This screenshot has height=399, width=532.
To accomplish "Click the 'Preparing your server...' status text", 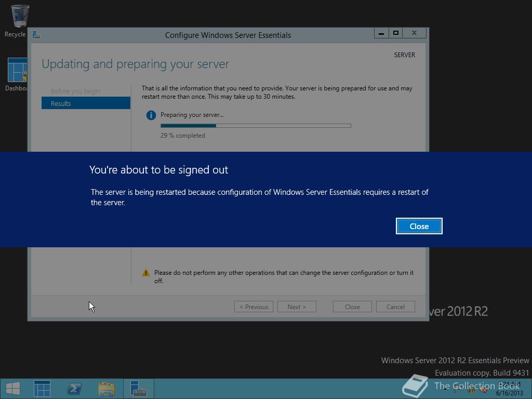I will point(192,115).
